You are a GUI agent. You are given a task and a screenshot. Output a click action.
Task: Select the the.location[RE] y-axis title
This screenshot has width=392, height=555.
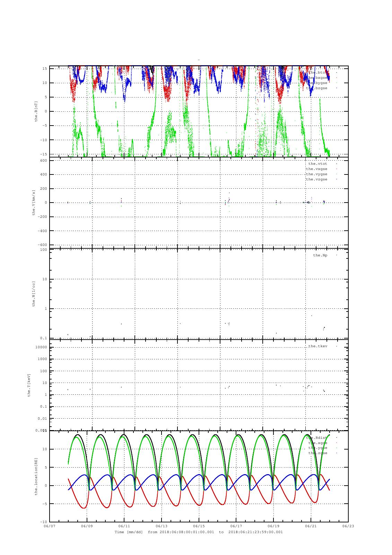(36, 476)
